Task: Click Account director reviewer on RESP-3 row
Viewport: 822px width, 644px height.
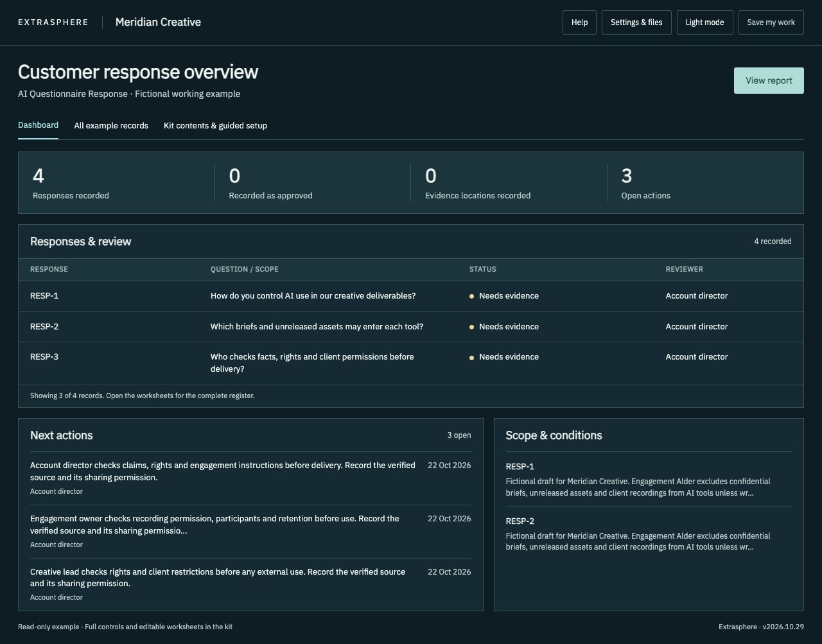Action: click(697, 357)
